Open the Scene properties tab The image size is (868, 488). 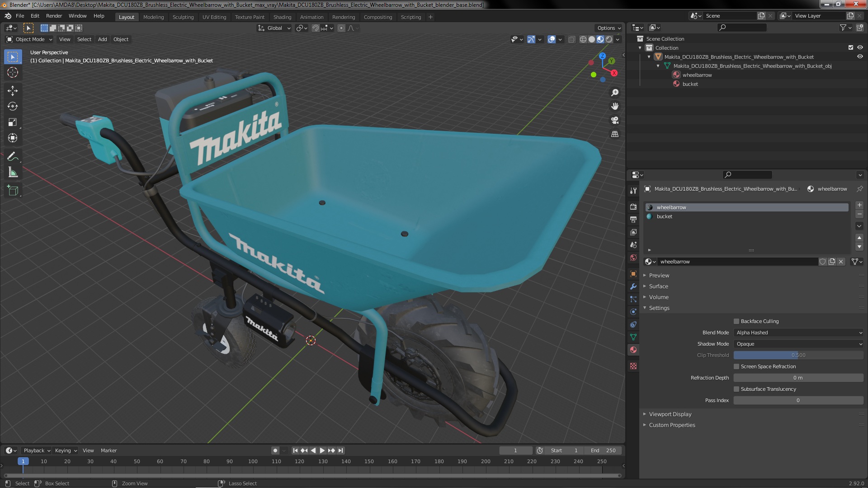[x=633, y=244]
